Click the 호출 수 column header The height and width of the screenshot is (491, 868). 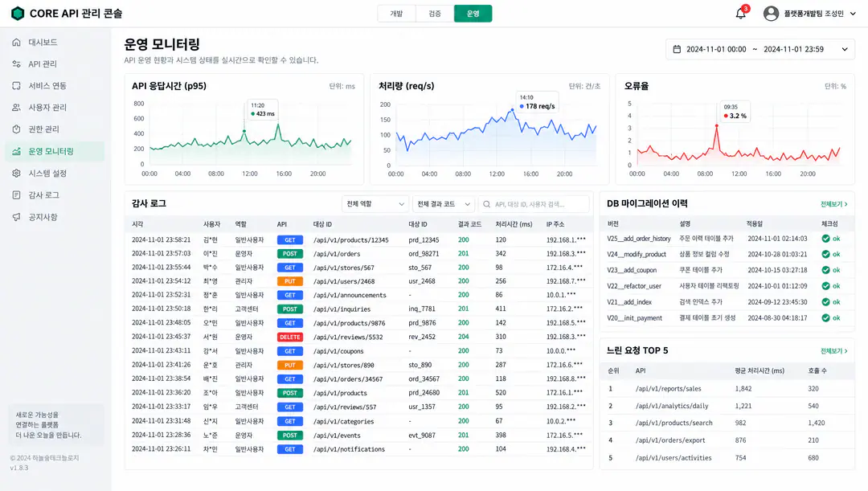[x=817, y=371]
